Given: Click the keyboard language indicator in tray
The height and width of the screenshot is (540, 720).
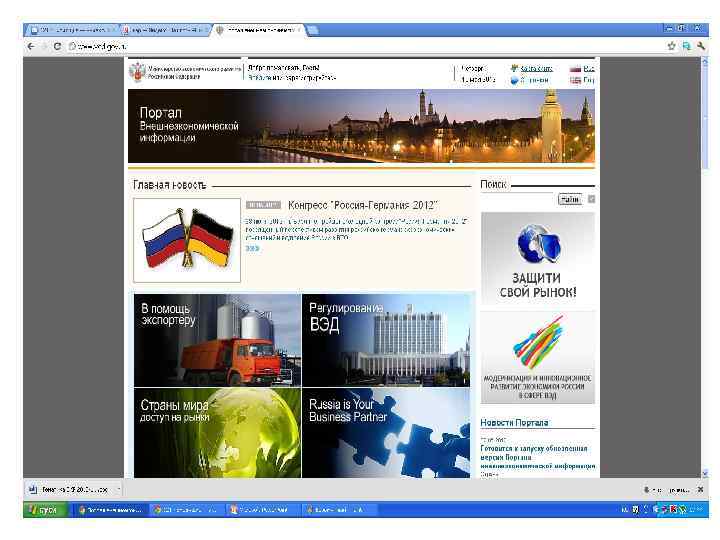Looking at the screenshot, I should click(x=625, y=510).
